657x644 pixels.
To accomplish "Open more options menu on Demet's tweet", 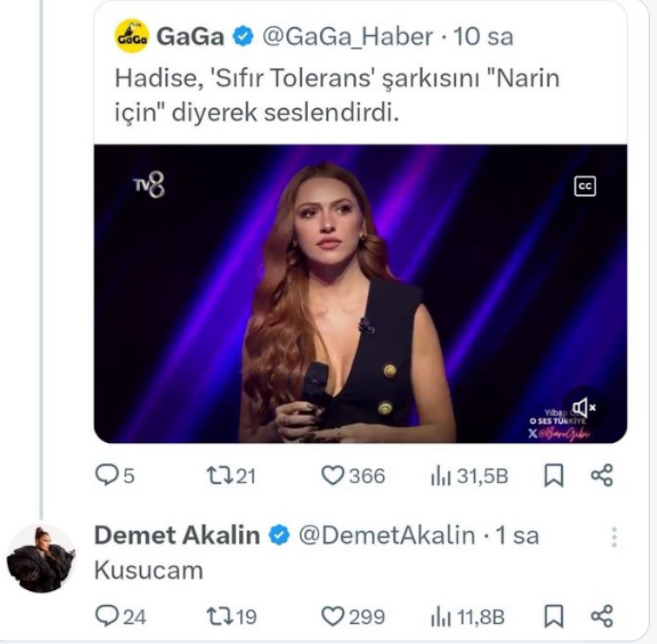I will [614, 537].
